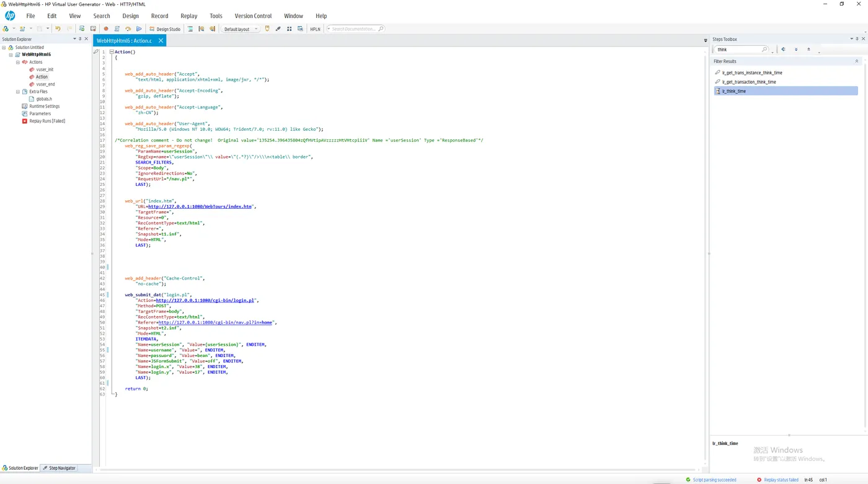
Task: Click the magnifier in Steps Toolbox search
Action: point(764,50)
